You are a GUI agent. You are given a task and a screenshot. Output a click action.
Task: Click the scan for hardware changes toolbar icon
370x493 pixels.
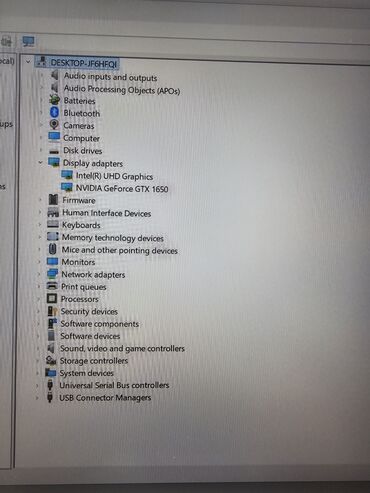(28, 41)
